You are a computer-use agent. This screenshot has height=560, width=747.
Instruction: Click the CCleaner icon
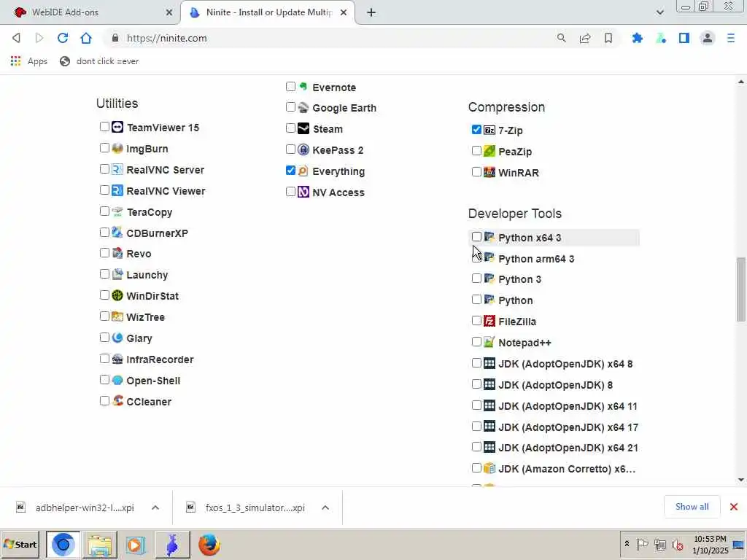(117, 401)
